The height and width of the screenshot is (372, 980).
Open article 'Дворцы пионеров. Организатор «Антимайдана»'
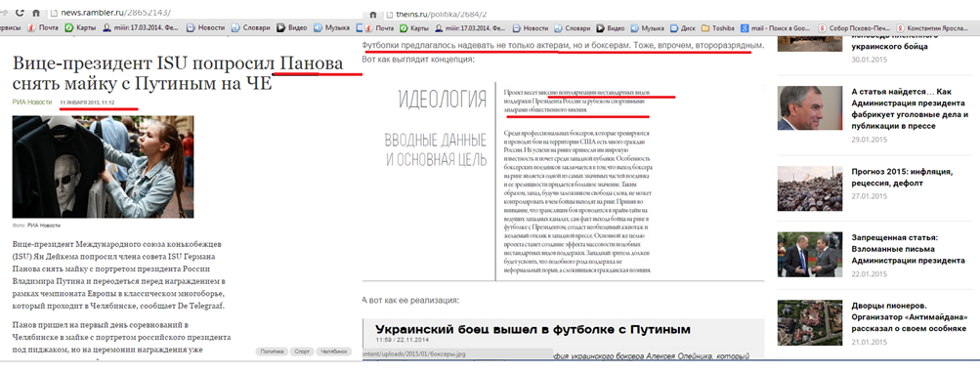pyautogui.click(x=910, y=317)
